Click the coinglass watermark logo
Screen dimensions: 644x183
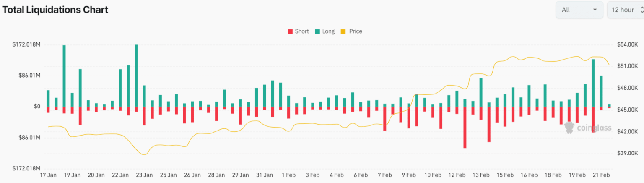[x=588, y=128]
